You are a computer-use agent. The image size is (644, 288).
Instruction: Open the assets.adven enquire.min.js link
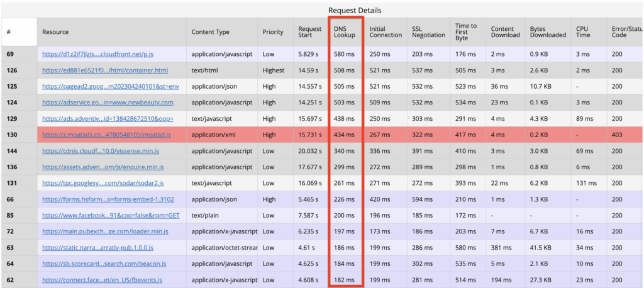[x=103, y=167]
